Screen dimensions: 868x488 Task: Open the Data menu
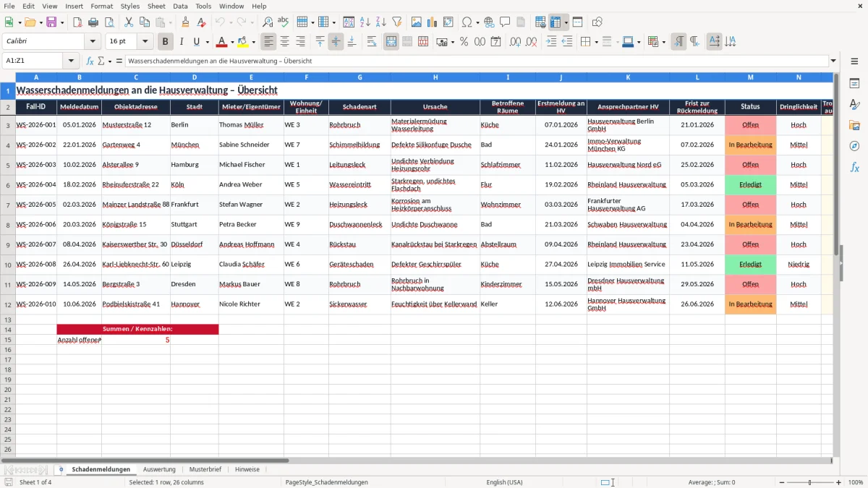point(180,6)
